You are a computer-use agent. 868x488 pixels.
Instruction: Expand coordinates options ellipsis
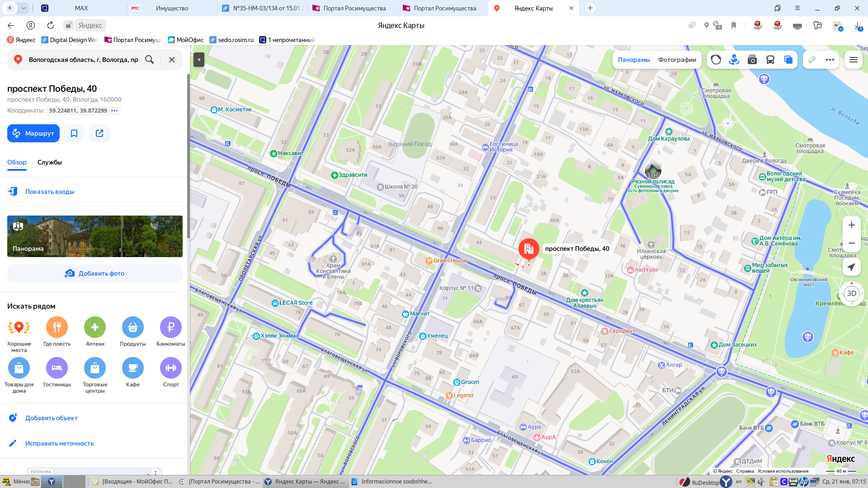[114, 111]
